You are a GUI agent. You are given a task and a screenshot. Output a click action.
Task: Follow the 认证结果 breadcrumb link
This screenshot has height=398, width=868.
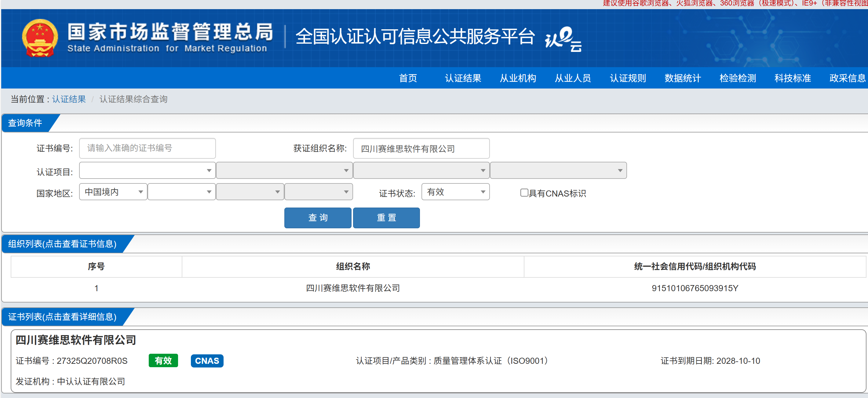point(69,99)
